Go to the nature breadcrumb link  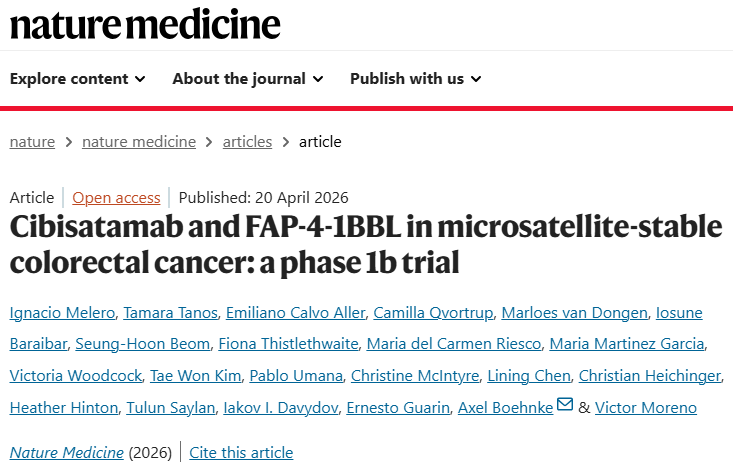pyautogui.click(x=32, y=142)
